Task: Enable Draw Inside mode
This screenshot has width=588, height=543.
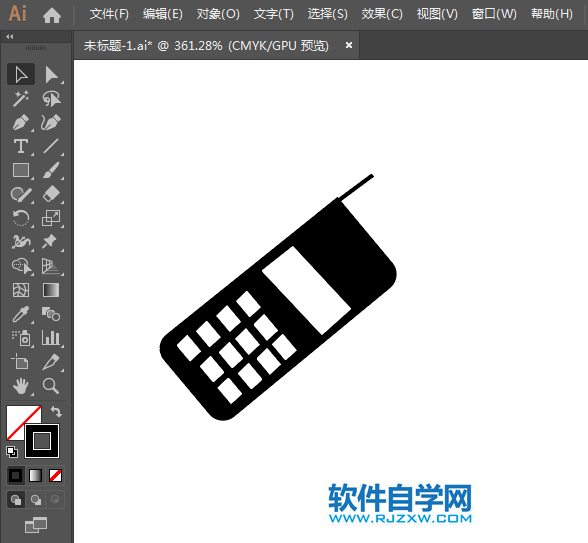Action: pyautogui.click(x=55, y=500)
